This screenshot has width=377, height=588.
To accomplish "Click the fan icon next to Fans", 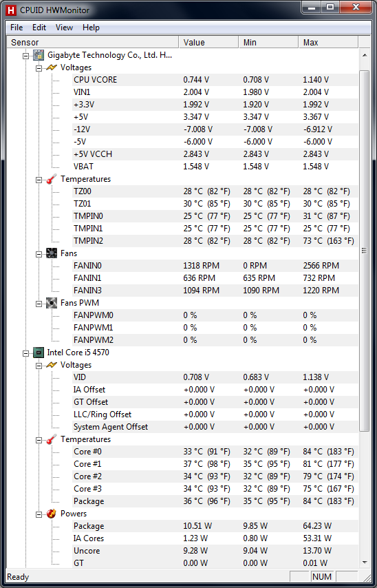I will pyautogui.click(x=52, y=253).
